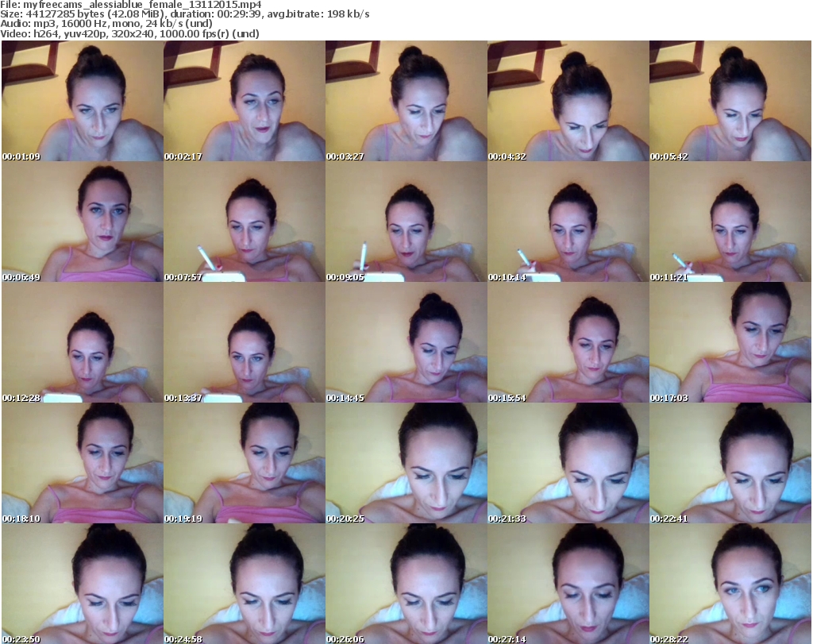813x644 pixels.
Task: Click the thumbnail at 00:18:10
Action: coord(82,464)
